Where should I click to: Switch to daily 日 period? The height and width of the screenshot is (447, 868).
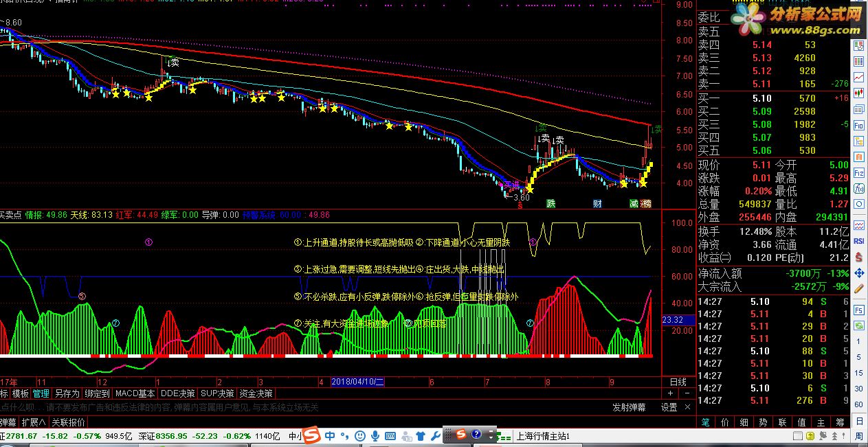[x=858, y=422]
